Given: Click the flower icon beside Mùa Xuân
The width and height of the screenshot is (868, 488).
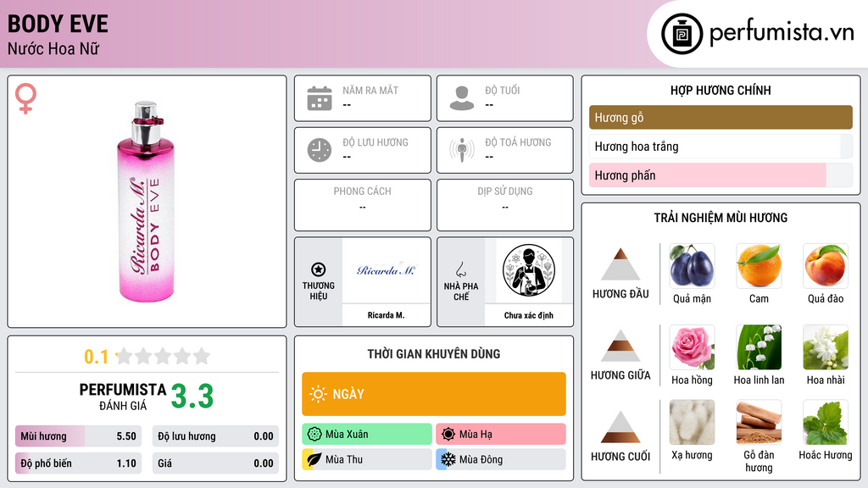Looking at the screenshot, I should coord(314,434).
